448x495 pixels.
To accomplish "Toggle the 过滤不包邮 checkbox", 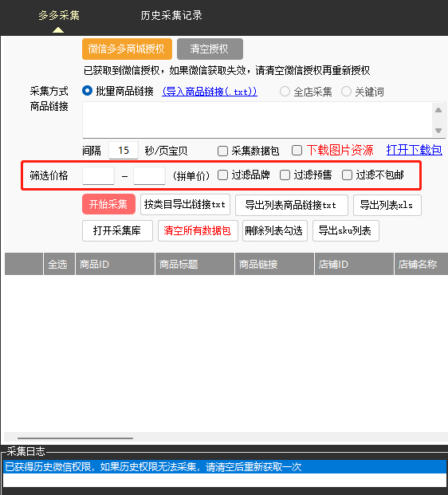I will click(347, 175).
